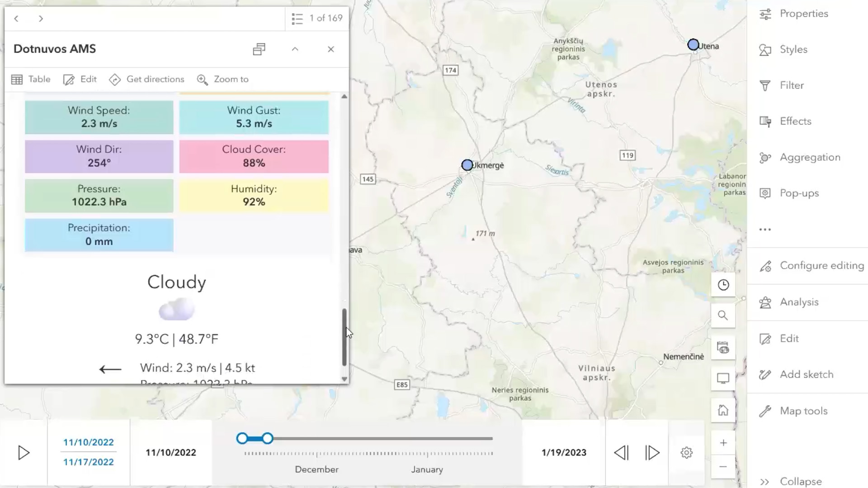868x488 pixels.
Task: Open the Aggregation settings
Action: tap(809, 157)
